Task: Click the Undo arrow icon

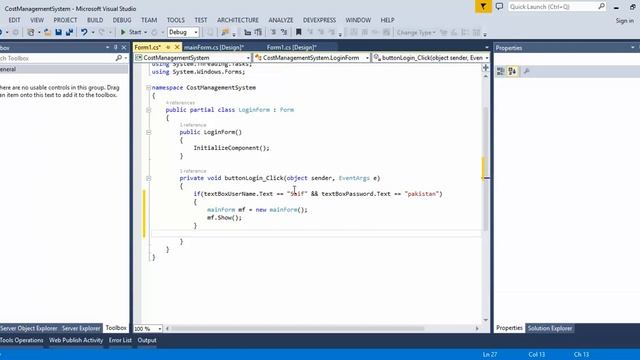Action: point(84,32)
